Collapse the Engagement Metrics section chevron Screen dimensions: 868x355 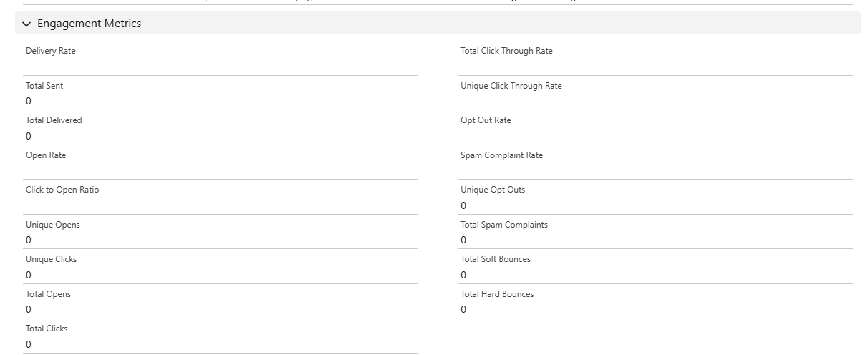pyautogui.click(x=26, y=24)
